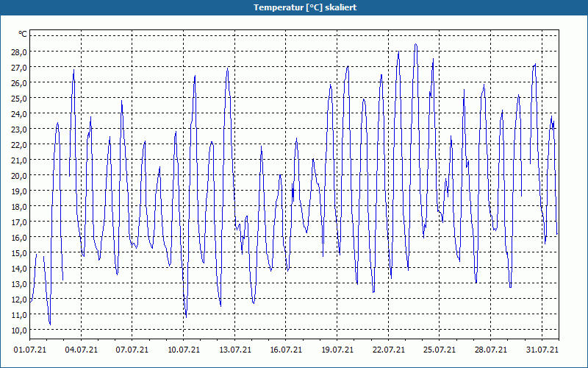Click the 04.07.21 date label

coord(81,350)
